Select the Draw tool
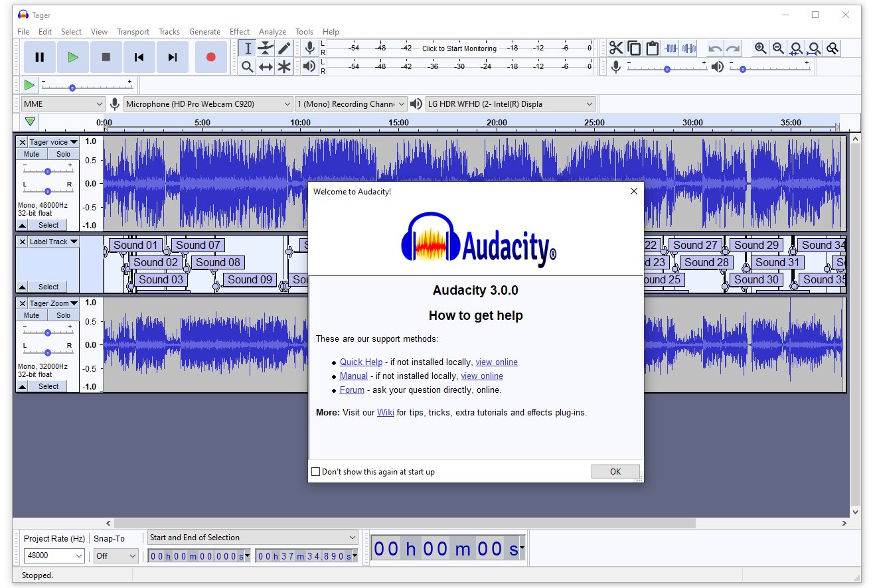Viewport: 873px width, 588px height. [283, 48]
